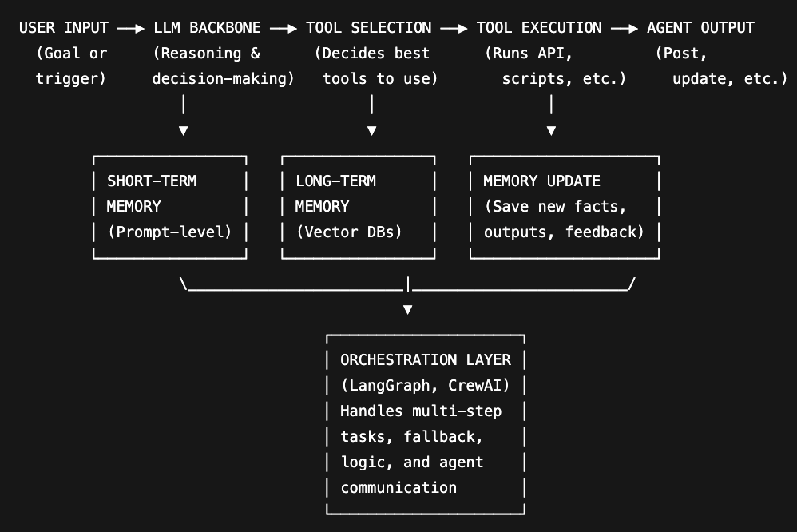
Task: Click the LONG-TERM label in the memory box
Action: click(335, 181)
